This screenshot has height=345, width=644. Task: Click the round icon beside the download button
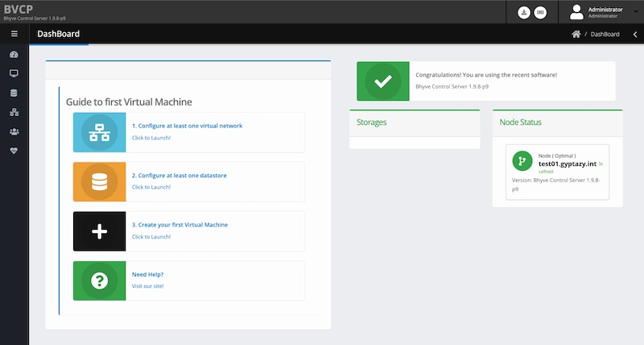540,12
